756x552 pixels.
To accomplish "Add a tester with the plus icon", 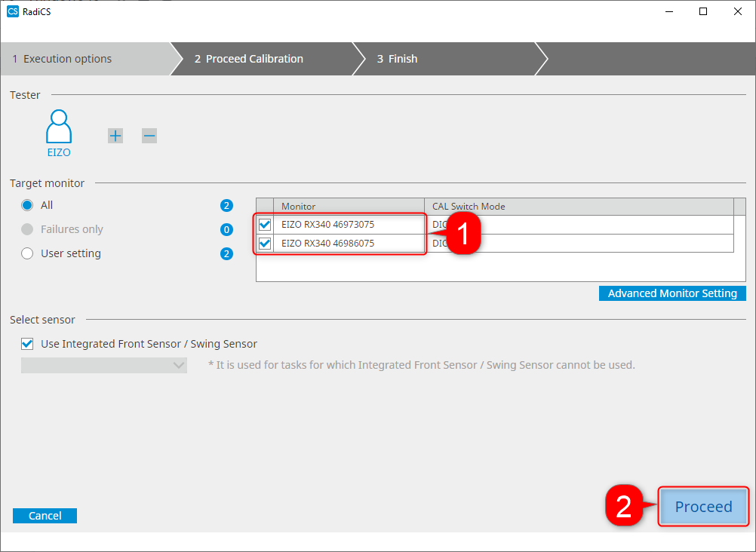I will 115,136.
